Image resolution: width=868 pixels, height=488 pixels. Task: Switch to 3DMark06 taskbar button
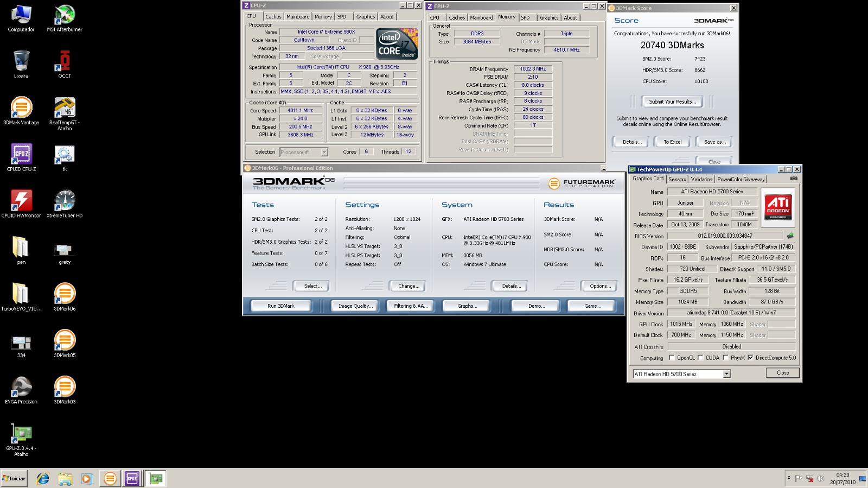(110, 478)
